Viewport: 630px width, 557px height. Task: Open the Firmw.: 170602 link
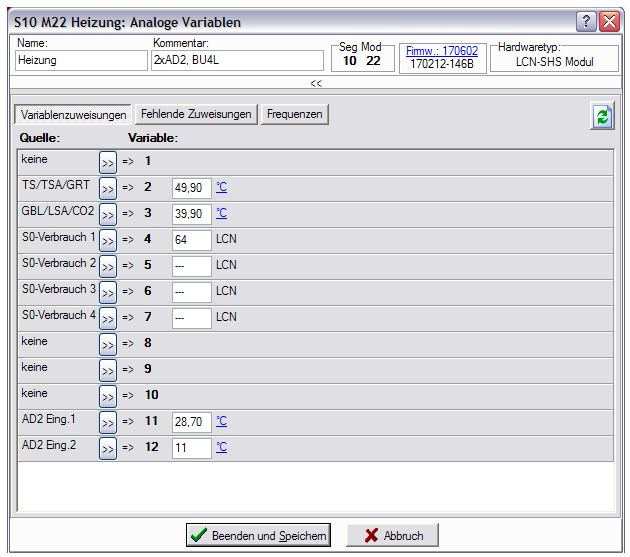(442, 49)
